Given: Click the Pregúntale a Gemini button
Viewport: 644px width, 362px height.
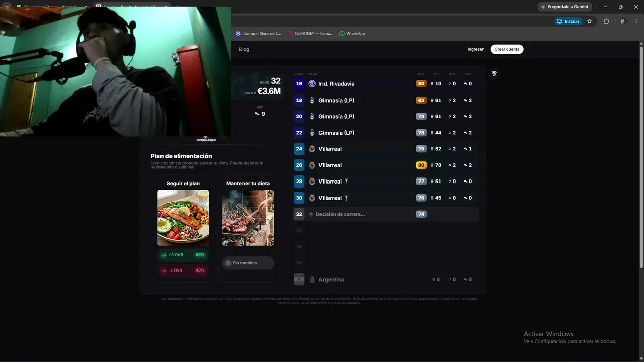Looking at the screenshot, I should pyautogui.click(x=565, y=7).
